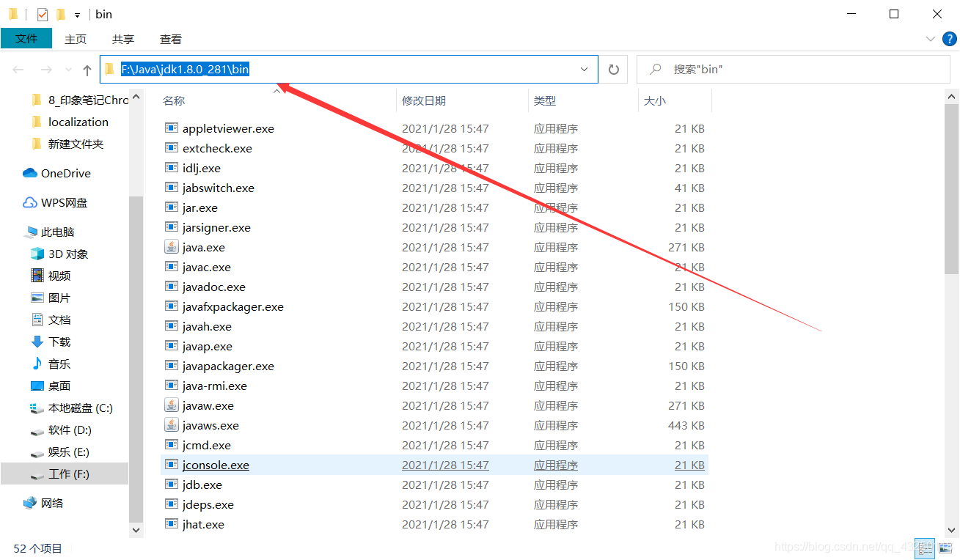Select the 8_印象笔记Chro folder in sidebar
960x560 pixels.
point(88,100)
